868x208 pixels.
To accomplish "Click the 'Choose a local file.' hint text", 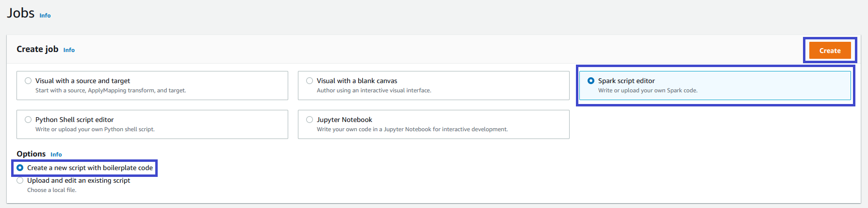I will point(52,190).
